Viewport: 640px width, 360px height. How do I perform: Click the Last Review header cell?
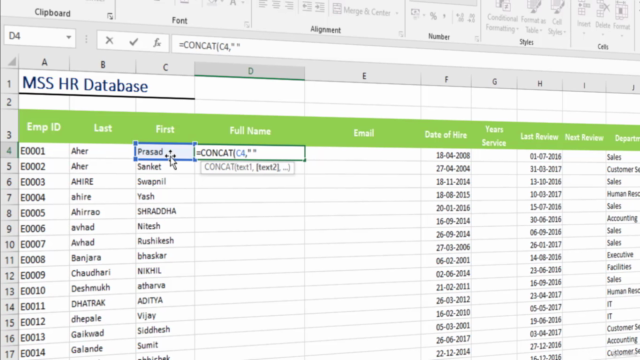point(539,137)
